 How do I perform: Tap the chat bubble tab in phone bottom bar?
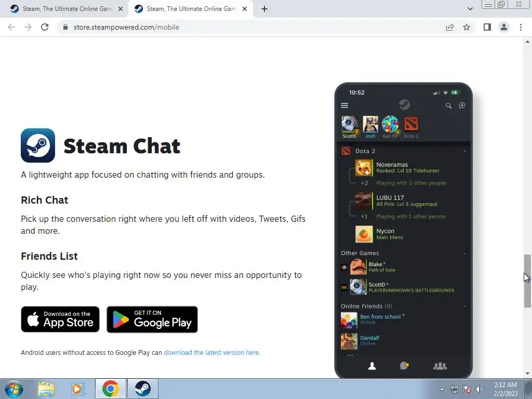point(404,366)
